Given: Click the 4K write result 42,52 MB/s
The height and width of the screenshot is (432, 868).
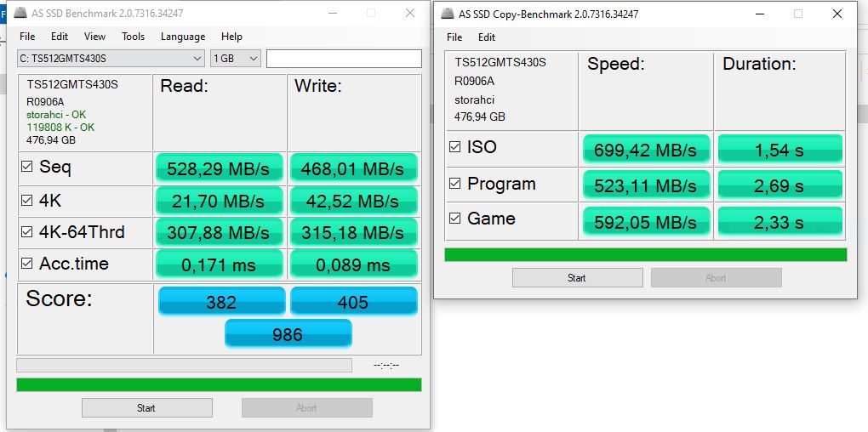Looking at the screenshot, I should coord(353,201).
